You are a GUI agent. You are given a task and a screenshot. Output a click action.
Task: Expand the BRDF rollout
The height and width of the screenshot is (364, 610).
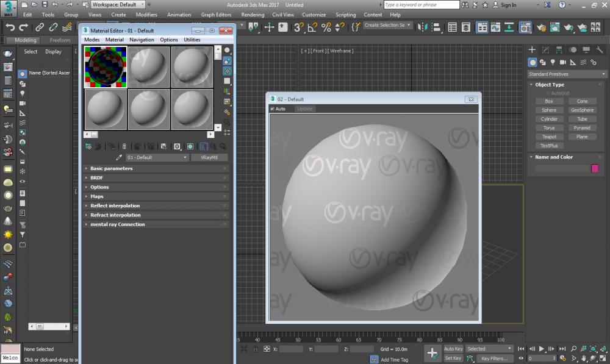(x=97, y=178)
